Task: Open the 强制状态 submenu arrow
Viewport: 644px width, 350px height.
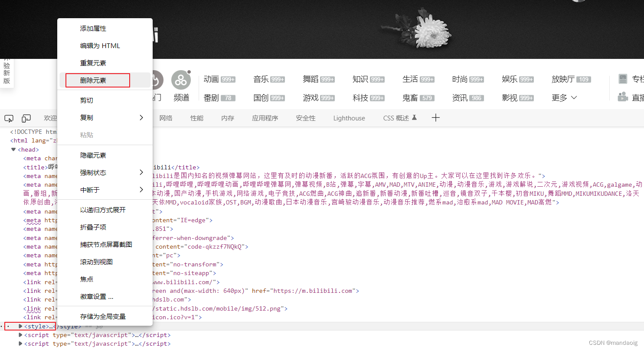Action: [x=141, y=172]
